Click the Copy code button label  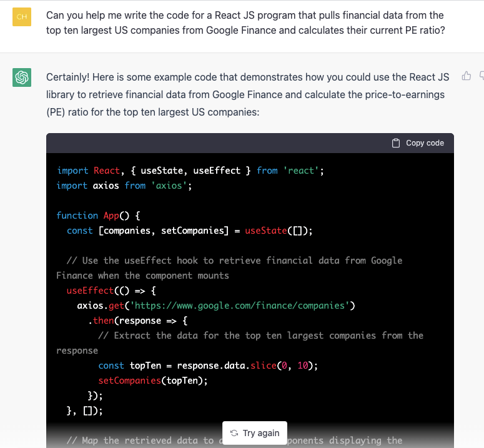click(x=425, y=143)
